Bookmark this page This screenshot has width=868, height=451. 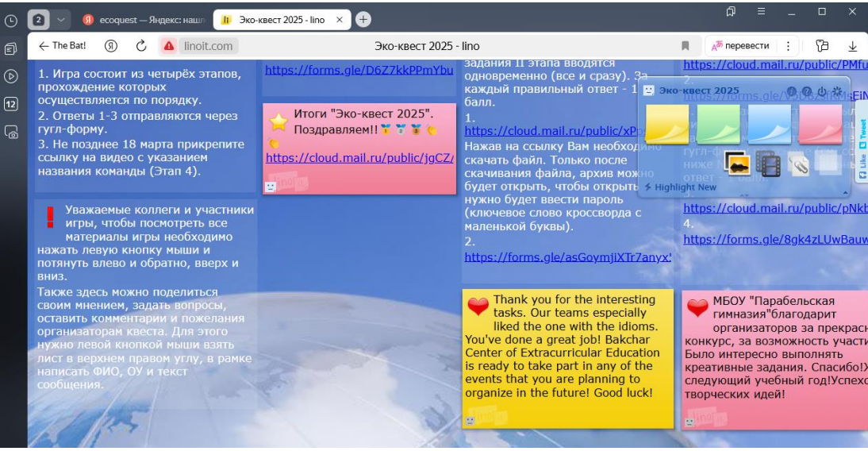pyautogui.click(x=686, y=46)
